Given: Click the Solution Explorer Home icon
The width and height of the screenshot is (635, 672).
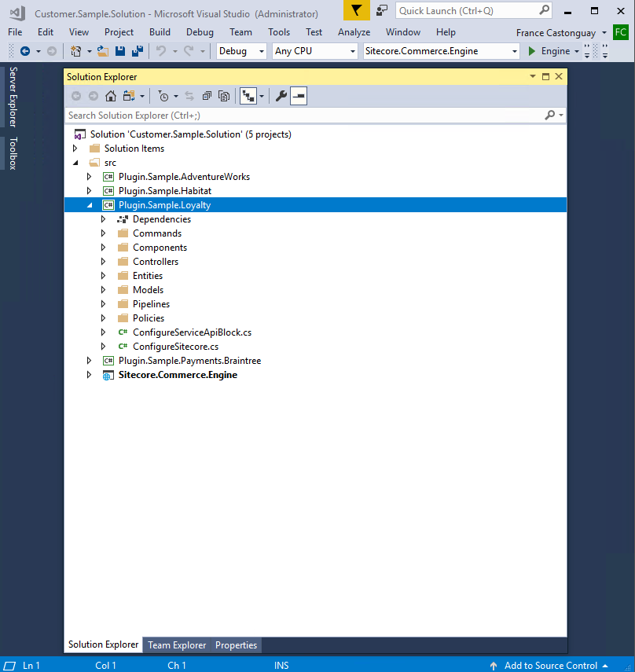Looking at the screenshot, I should click(111, 96).
